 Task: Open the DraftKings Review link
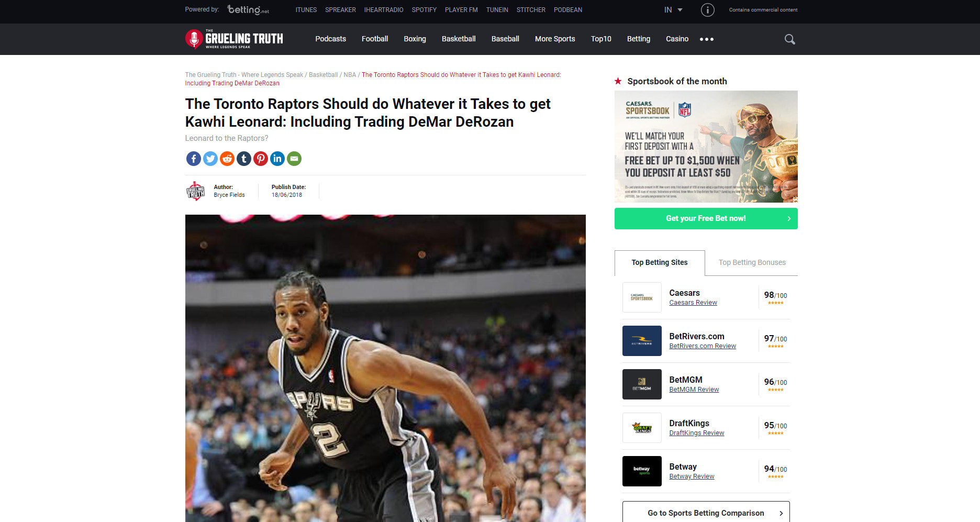coord(696,432)
